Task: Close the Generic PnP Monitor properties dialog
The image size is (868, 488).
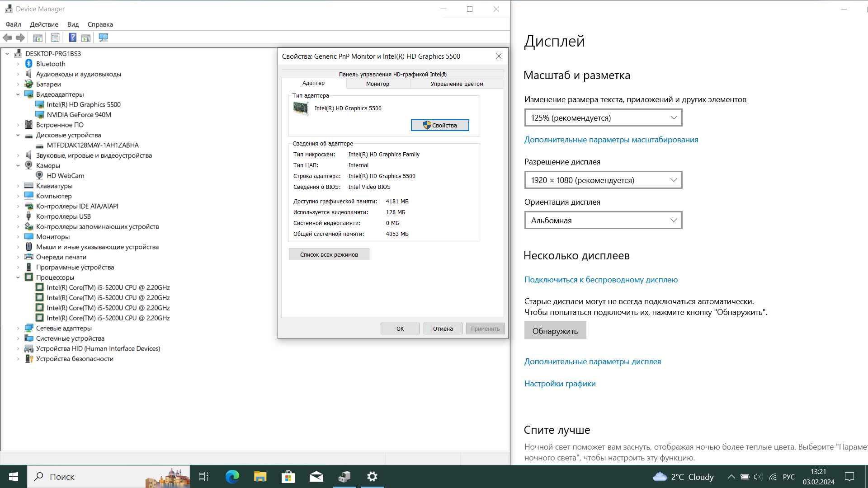Action: pyautogui.click(x=498, y=56)
